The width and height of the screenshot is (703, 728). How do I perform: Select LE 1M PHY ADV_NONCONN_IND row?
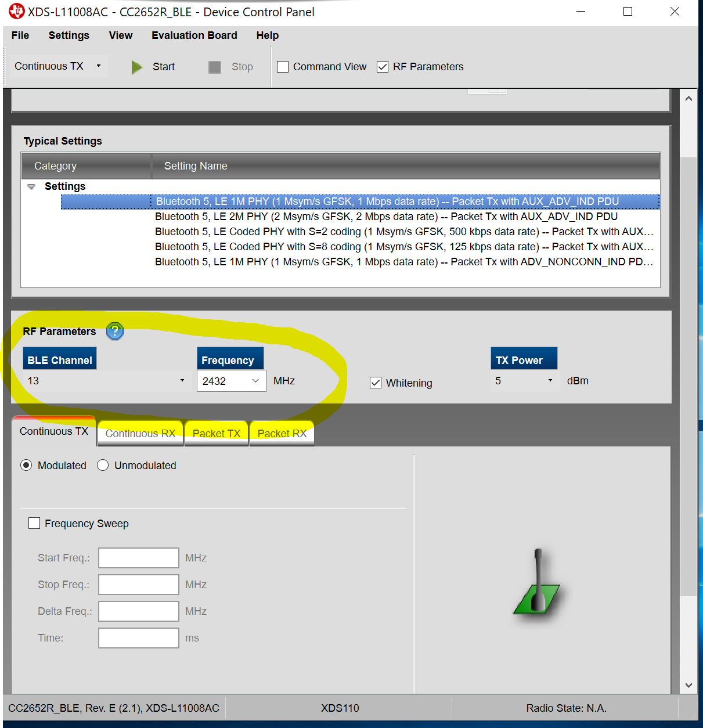[x=404, y=262]
